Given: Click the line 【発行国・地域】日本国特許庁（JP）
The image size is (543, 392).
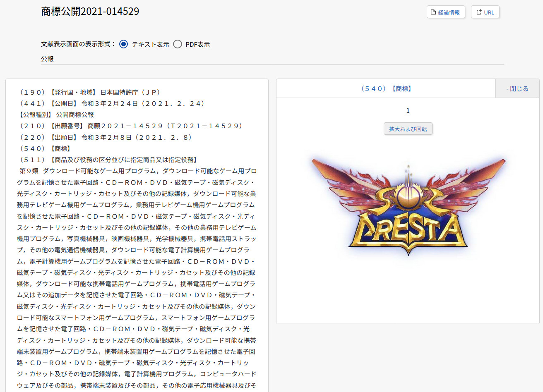Looking at the screenshot, I should (x=90, y=92).
